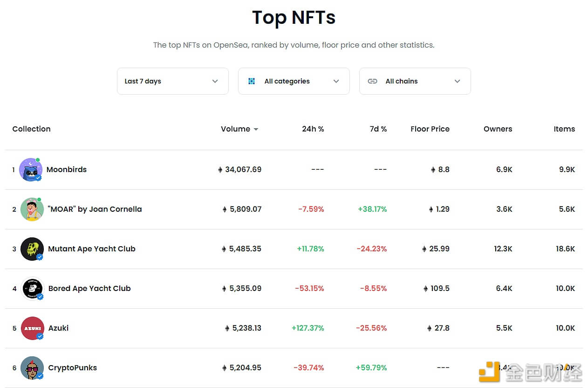The image size is (588, 388).
Task: Open the Moonbirds collection avatar
Action: pyautogui.click(x=31, y=170)
